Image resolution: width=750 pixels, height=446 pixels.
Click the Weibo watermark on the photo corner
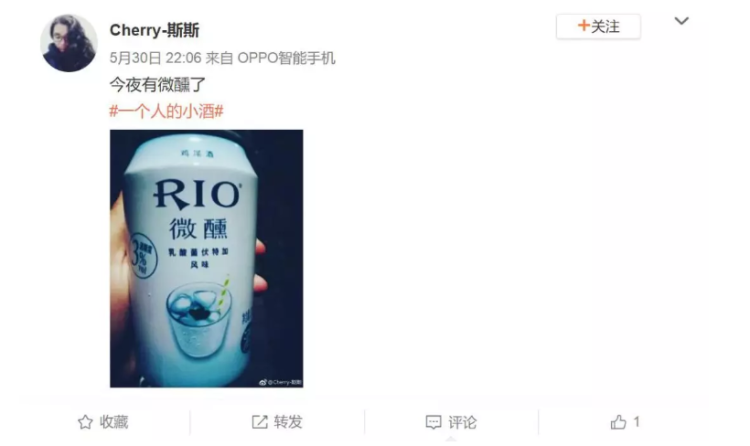click(280, 382)
